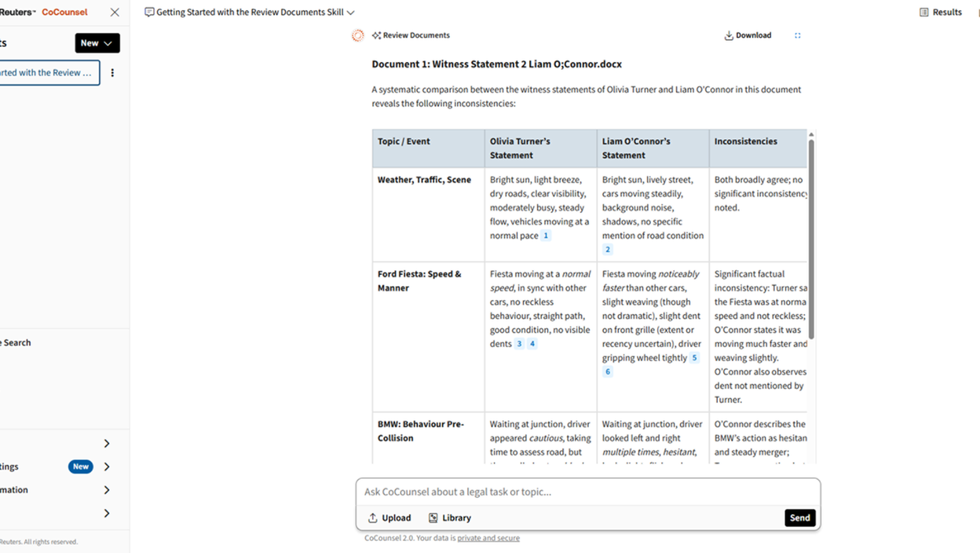Image resolution: width=980 pixels, height=553 pixels.
Task: Open the Results panel
Action: 941,12
